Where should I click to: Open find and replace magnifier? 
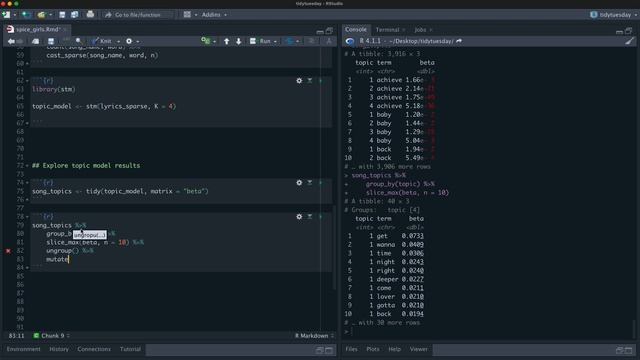[x=78, y=41]
